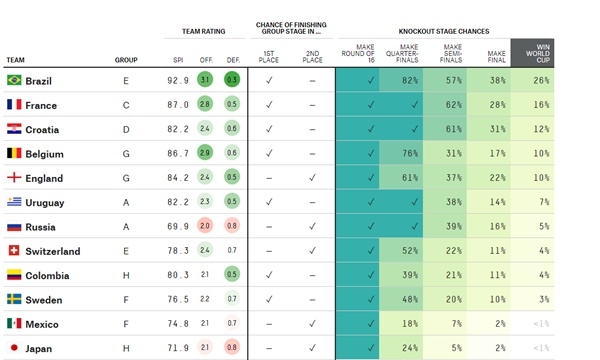Image resolution: width=600 pixels, height=360 pixels.
Task: Select the Croatia flag icon
Action: pos(14,129)
